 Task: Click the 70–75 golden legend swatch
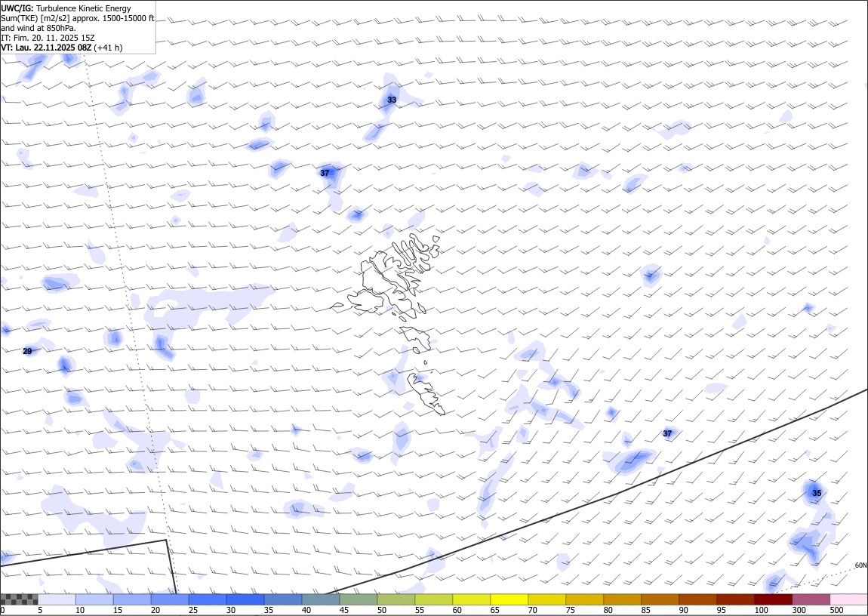pyautogui.click(x=546, y=599)
